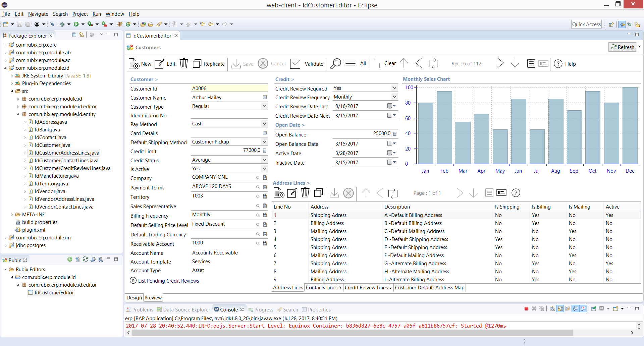Click the Replicate record icon

[x=197, y=63]
